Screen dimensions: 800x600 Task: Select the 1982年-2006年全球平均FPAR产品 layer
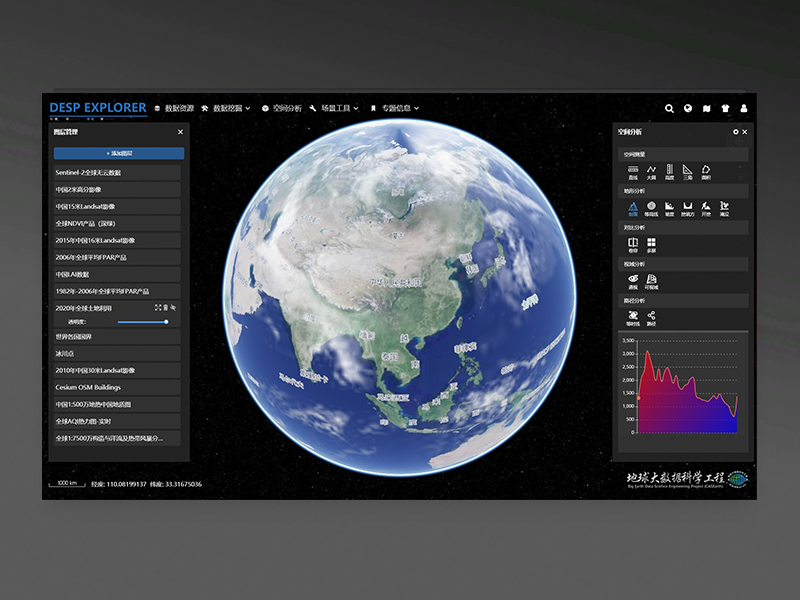[x=117, y=291]
